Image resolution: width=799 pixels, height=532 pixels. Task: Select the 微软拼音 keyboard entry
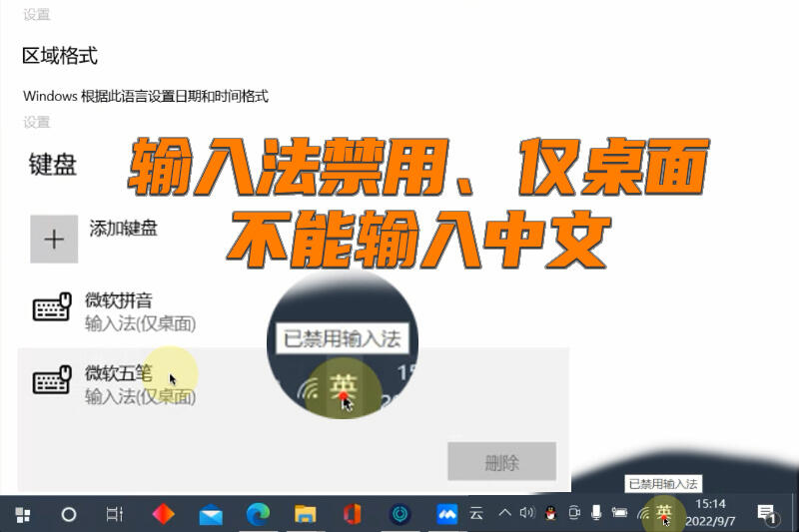293,311
